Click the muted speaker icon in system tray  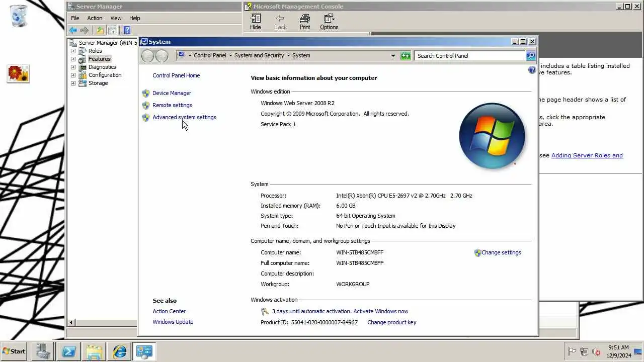(596, 352)
